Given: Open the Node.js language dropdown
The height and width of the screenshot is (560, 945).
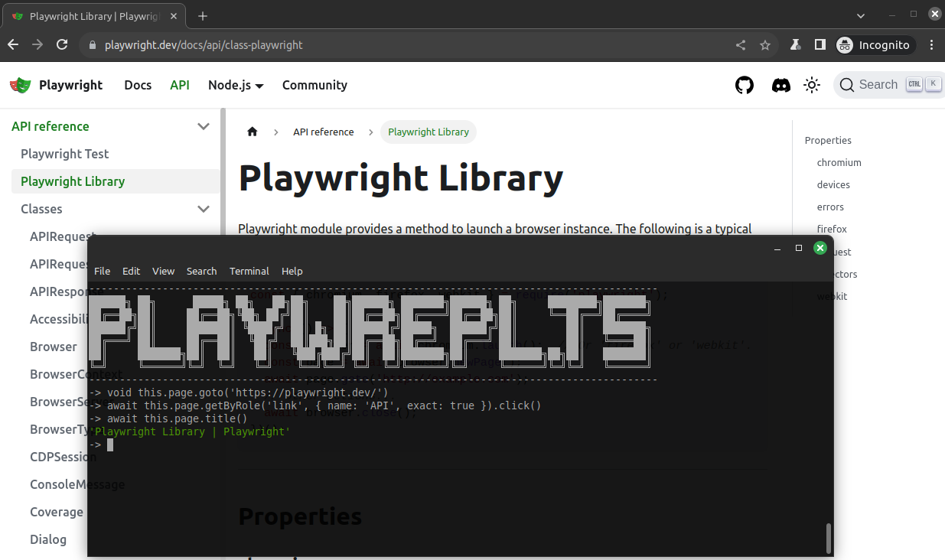Looking at the screenshot, I should [x=236, y=85].
